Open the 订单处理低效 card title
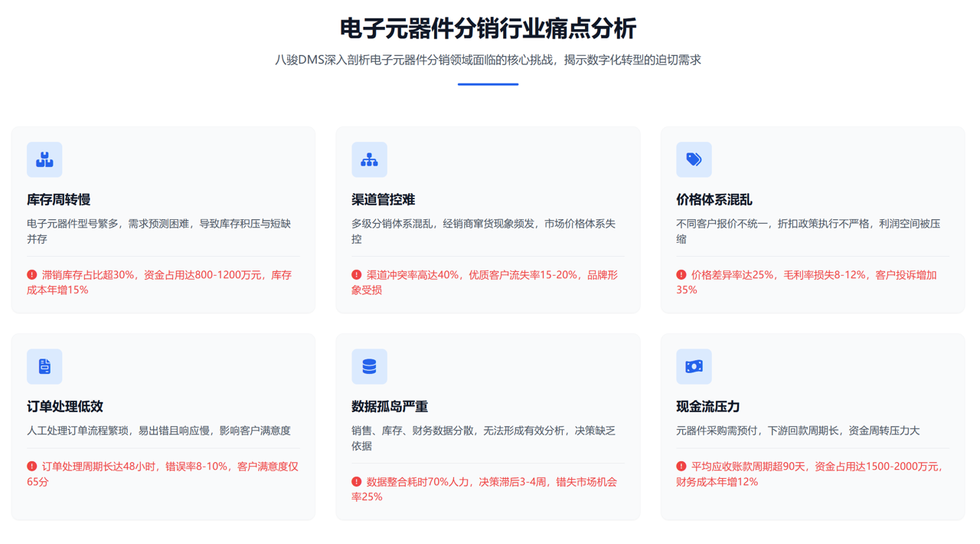The image size is (980, 544). (65, 407)
